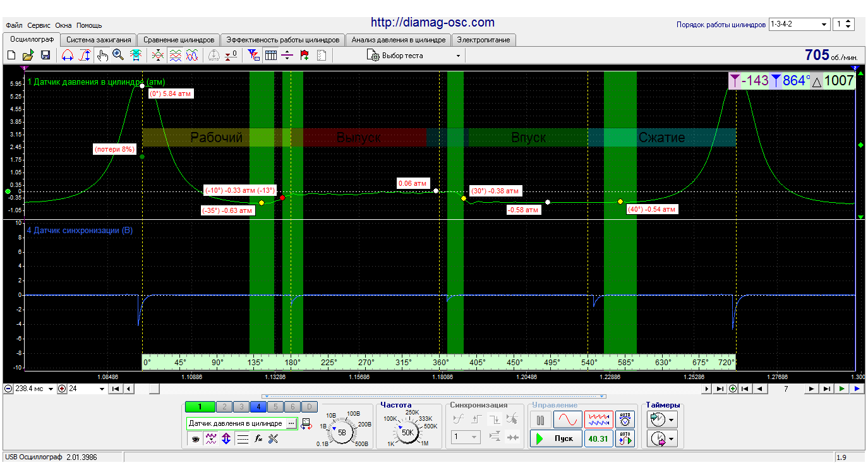
Task: Open the Файл menu
Action: click(x=14, y=25)
